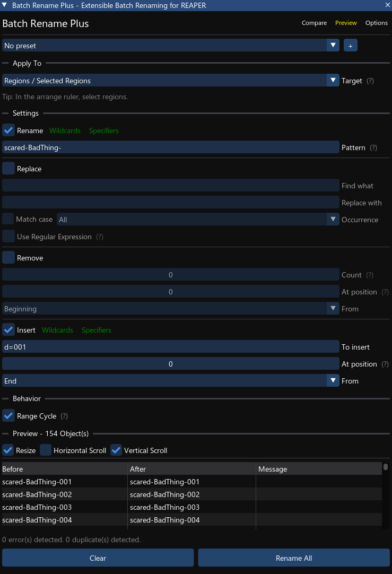Click the Remove At position slider field
Image resolution: width=392 pixels, height=574 pixels.
171,292
